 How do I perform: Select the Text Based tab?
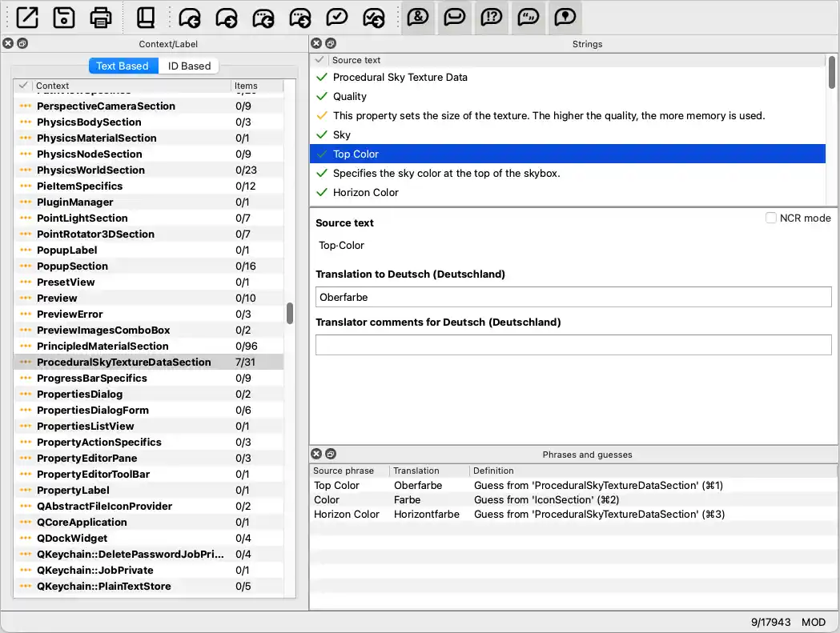pyautogui.click(x=123, y=66)
